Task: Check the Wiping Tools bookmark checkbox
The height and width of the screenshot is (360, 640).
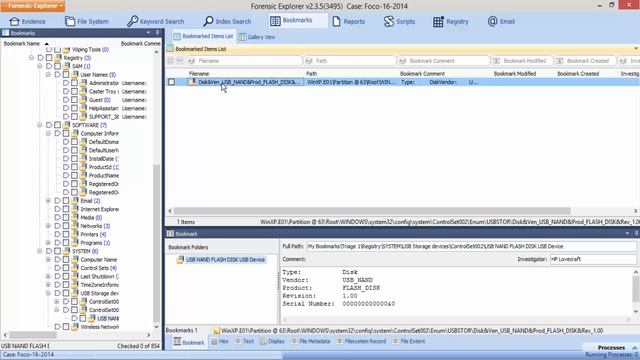Action: click(x=58, y=49)
